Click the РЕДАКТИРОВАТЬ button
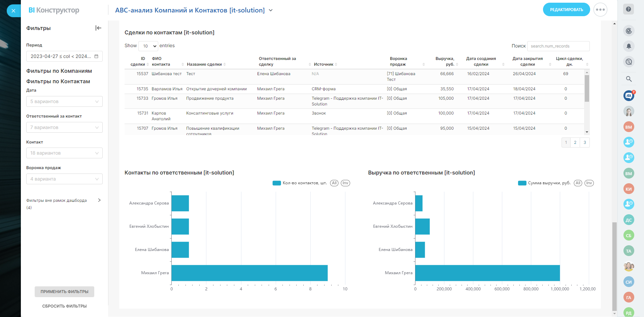This screenshot has height=317, width=644. [566, 10]
